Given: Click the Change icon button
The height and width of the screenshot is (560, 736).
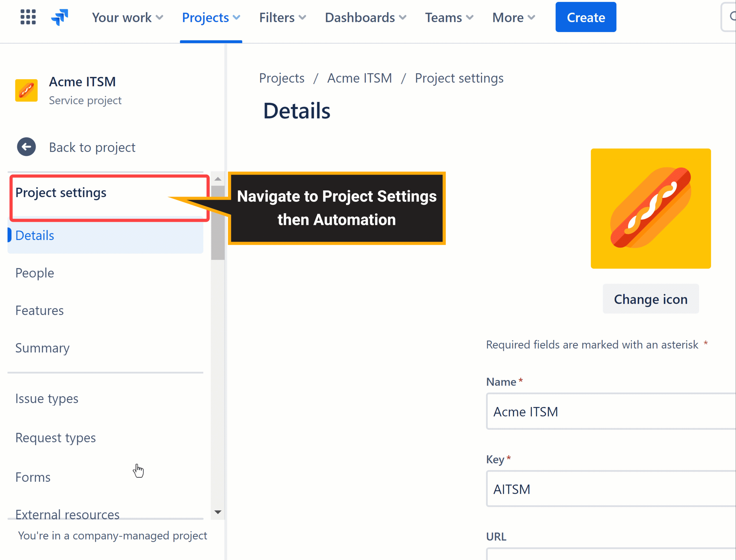Looking at the screenshot, I should (651, 299).
